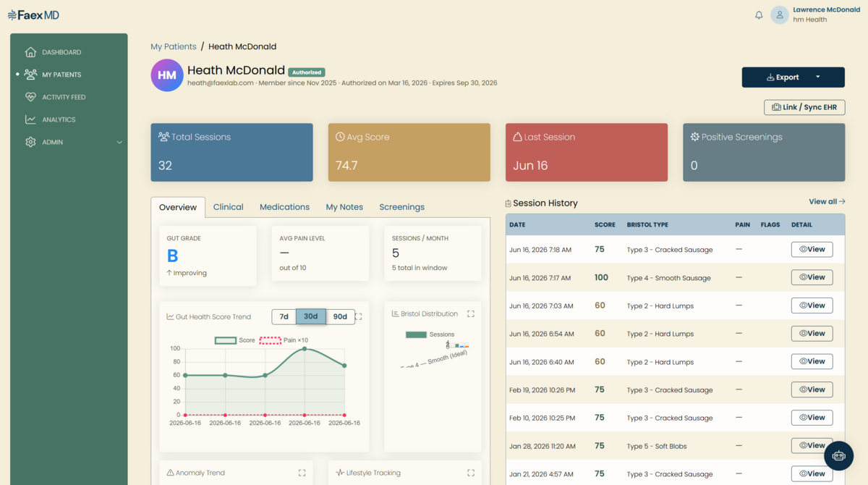Toggle the Score legend in trend chart
Viewport: 868px width, 485px height.
point(235,340)
